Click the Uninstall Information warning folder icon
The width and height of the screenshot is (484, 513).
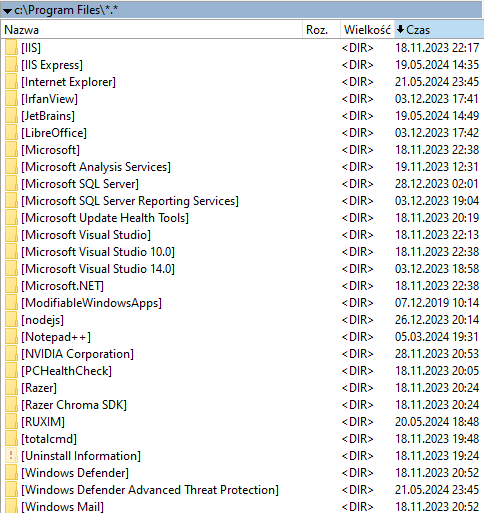11,456
